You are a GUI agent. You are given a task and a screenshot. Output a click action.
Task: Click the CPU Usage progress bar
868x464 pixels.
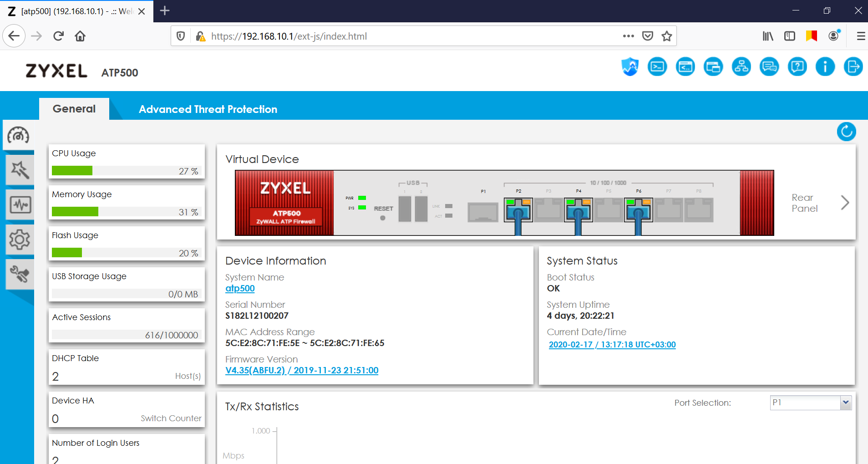pyautogui.click(x=127, y=171)
